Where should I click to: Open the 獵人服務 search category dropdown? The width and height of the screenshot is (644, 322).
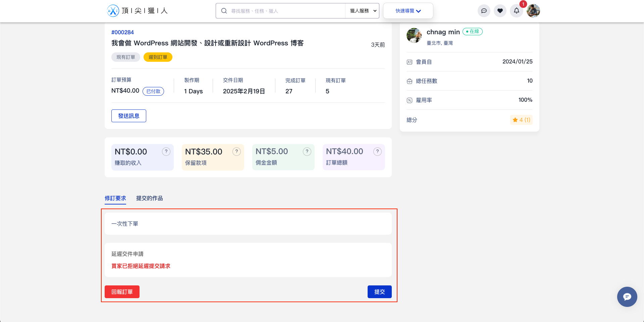(x=362, y=10)
